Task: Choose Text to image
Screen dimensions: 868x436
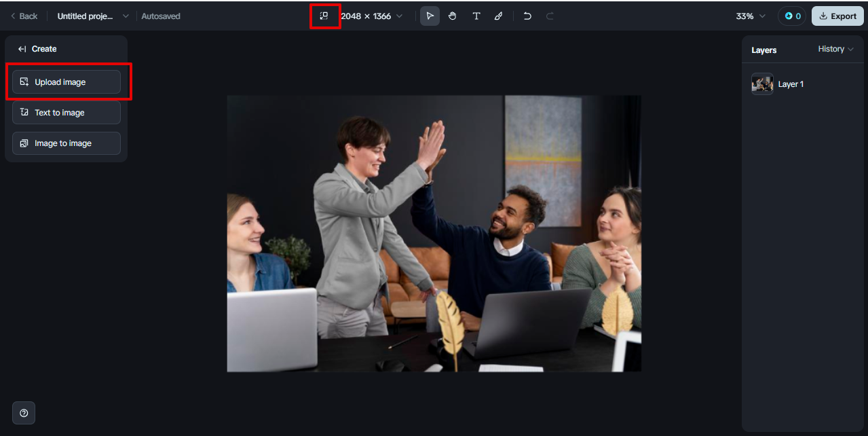Action: pos(67,113)
